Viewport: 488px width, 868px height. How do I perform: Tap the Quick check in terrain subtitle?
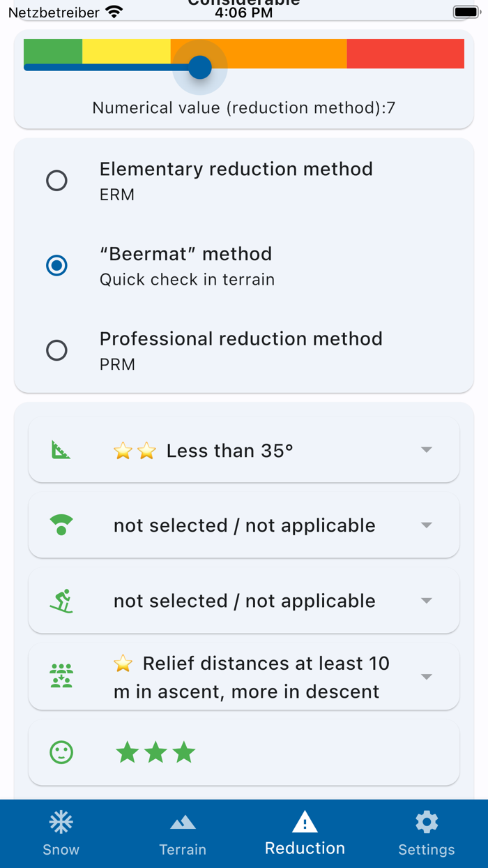187,280
